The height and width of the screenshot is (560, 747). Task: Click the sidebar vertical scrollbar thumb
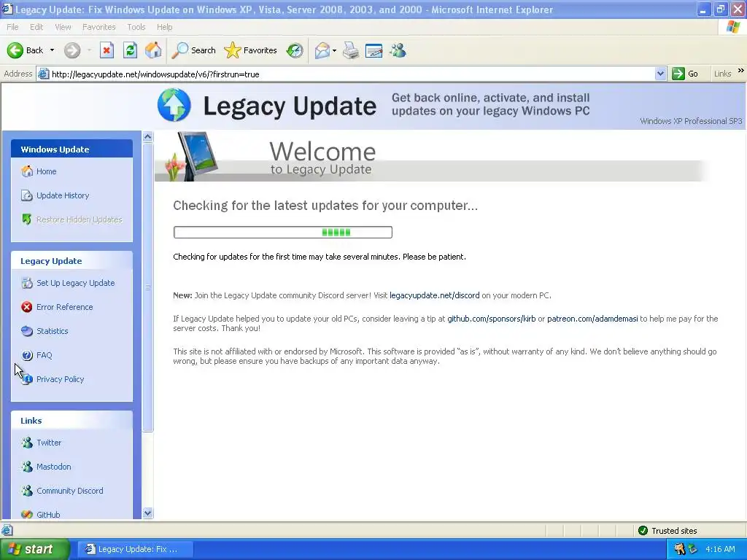tap(147, 287)
